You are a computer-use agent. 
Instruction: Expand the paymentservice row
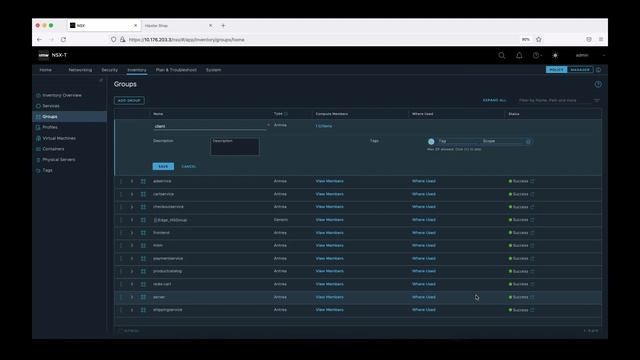pyautogui.click(x=132, y=258)
